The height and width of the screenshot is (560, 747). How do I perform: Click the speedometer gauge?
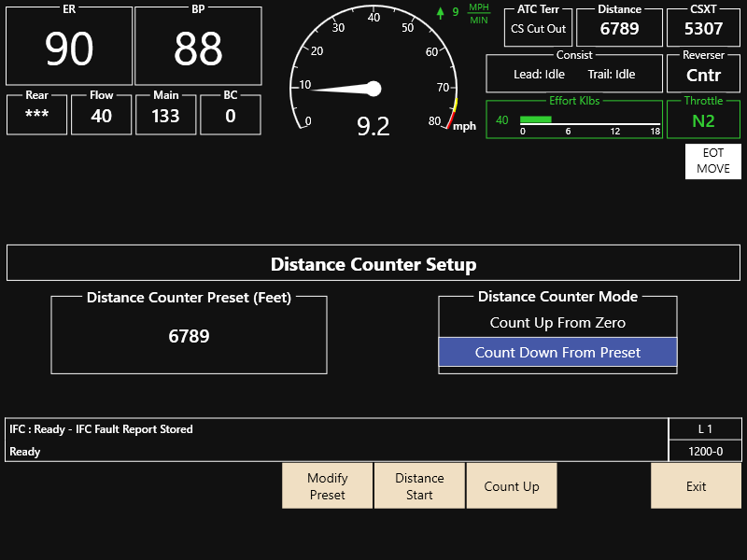click(x=373, y=75)
